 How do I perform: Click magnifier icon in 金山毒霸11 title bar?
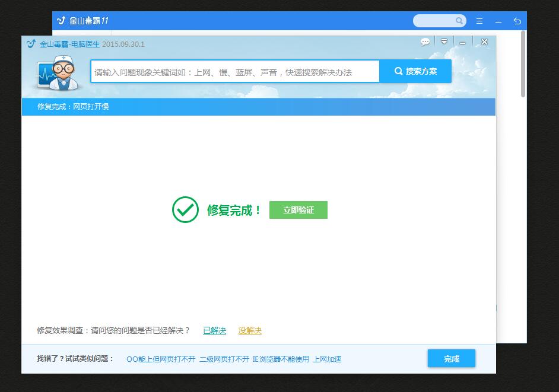point(459,21)
